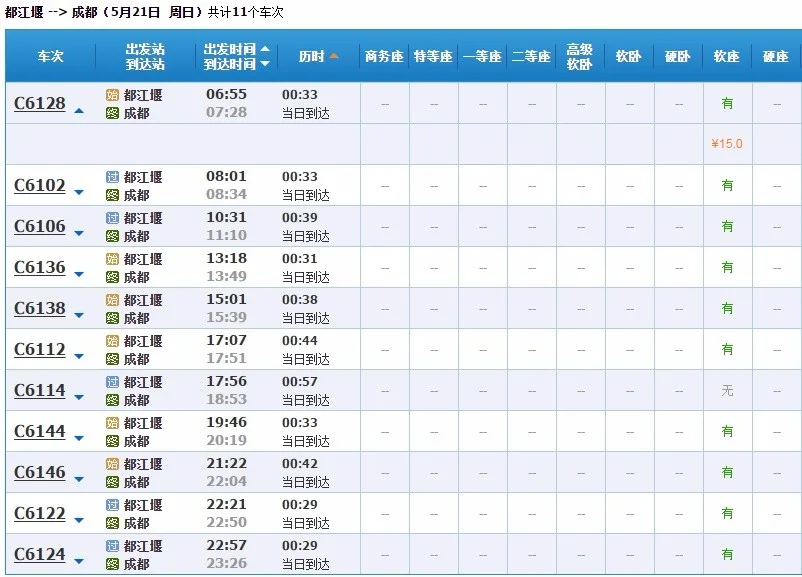Toggle open the details arrow for C6136
802x577 pixels.
click(79, 274)
